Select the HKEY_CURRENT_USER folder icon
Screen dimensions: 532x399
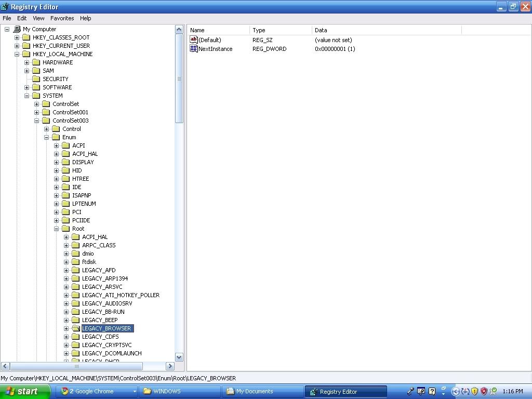[26, 46]
